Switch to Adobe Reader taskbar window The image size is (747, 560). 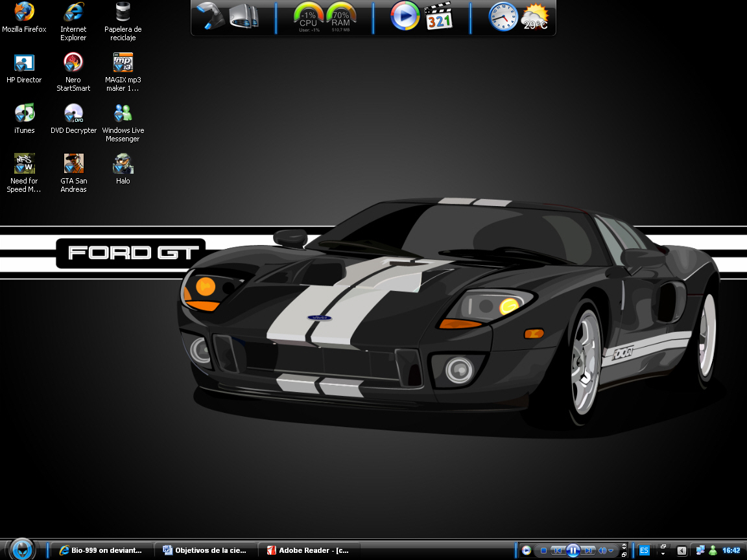(x=309, y=550)
